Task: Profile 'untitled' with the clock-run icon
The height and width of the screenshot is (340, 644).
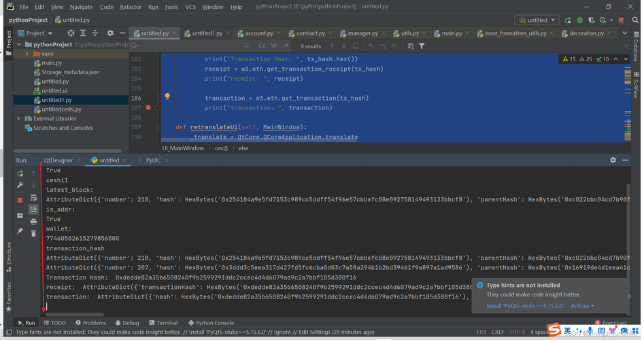Action: pos(603,20)
